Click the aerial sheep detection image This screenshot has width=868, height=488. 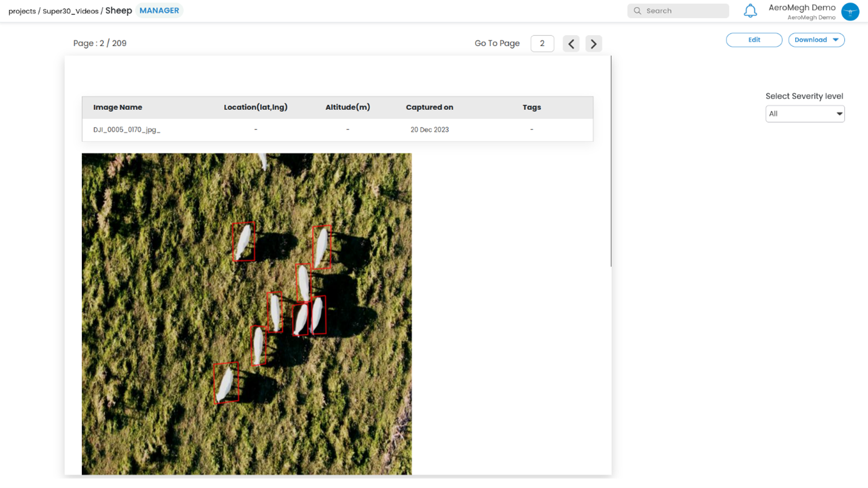pyautogui.click(x=246, y=313)
